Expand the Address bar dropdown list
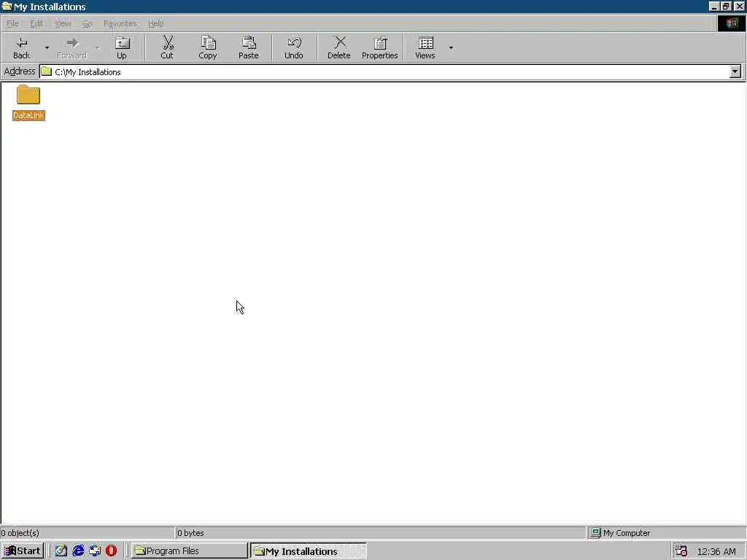This screenshot has width=747, height=560. [735, 72]
